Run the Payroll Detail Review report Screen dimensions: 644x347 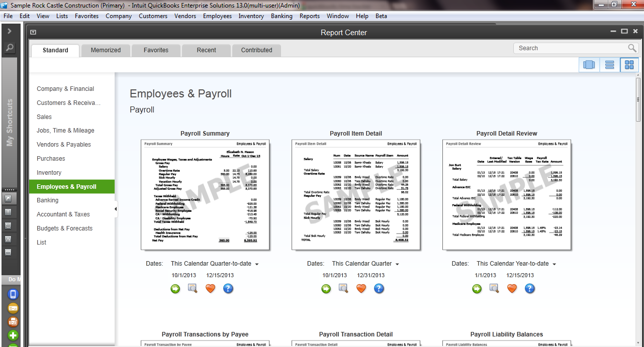pos(477,289)
